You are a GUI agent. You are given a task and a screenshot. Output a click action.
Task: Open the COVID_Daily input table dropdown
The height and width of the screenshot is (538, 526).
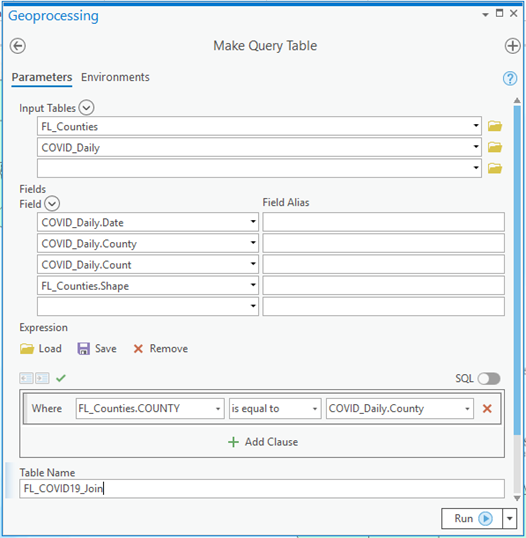(x=476, y=147)
